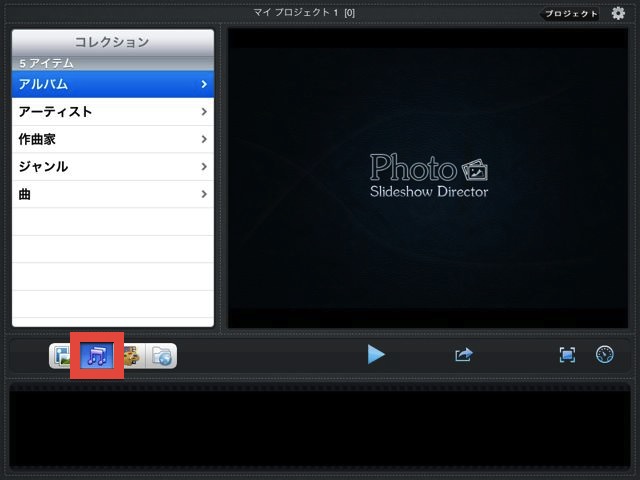The height and width of the screenshot is (480, 640).
Task: Play the slideshow preview
Action: (x=376, y=354)
